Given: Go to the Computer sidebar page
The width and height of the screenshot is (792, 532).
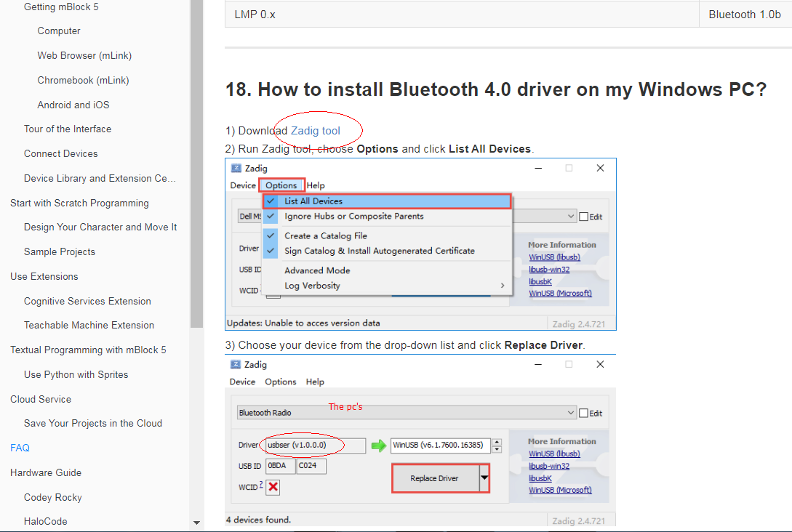Looking at the screenshot, I should point(59,31).
